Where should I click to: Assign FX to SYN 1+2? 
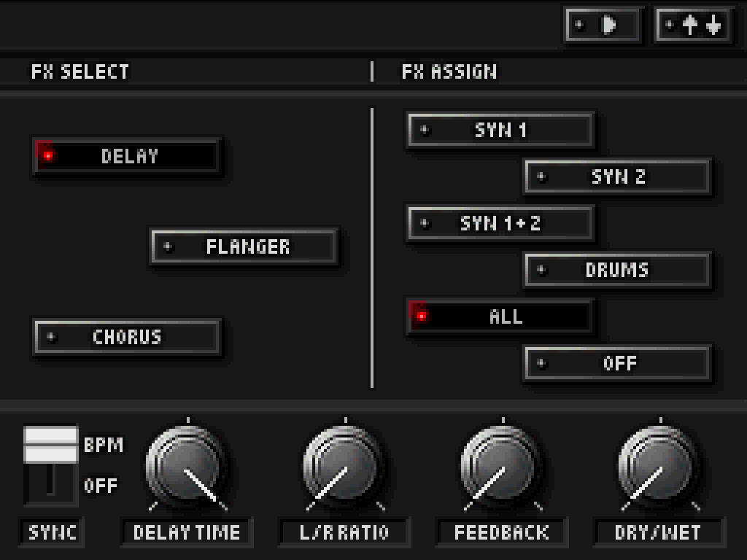pos(500,223)
